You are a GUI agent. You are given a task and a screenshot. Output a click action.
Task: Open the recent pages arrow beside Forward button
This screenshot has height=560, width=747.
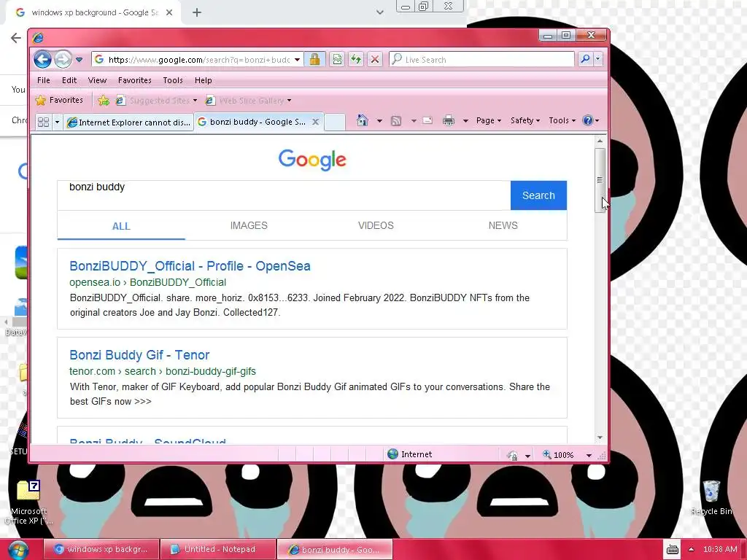(79, 60)
